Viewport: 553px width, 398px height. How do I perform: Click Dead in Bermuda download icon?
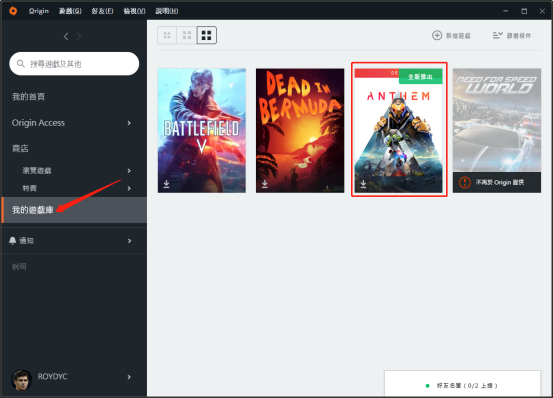(265, 184)
